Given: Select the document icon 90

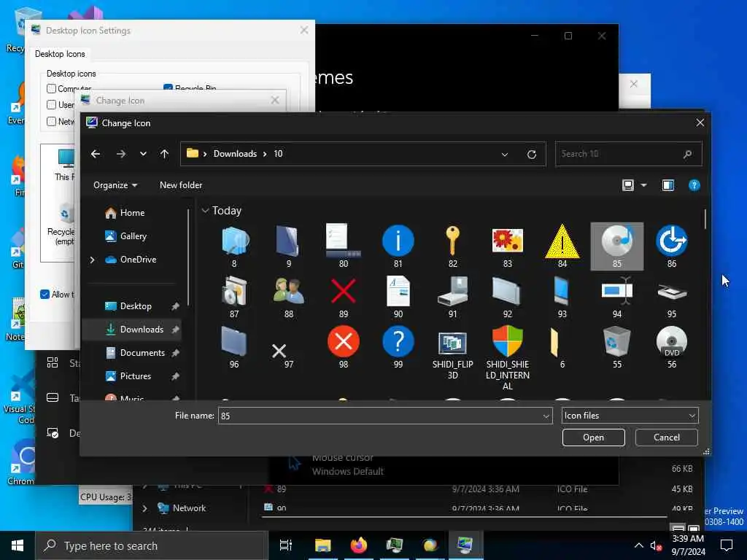Looking at the screenshot, I should coord(398,297).
